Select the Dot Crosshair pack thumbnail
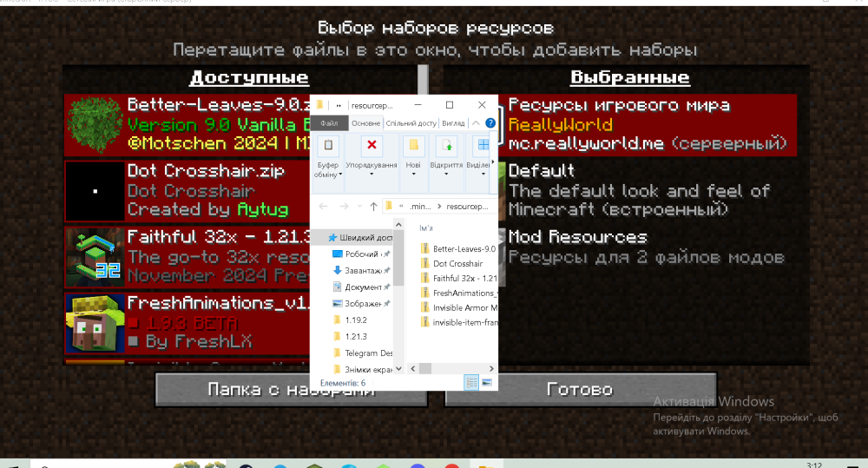Viewport: 868px width, 468px height. pyautogui.click(x=95, y=191)
